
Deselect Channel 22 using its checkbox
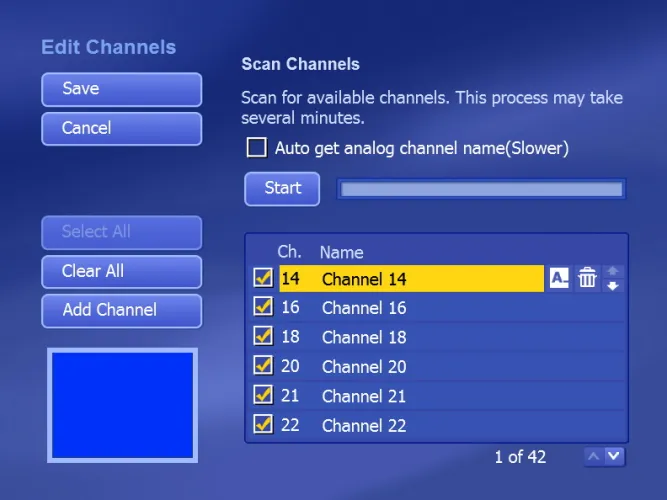(263, 425)
